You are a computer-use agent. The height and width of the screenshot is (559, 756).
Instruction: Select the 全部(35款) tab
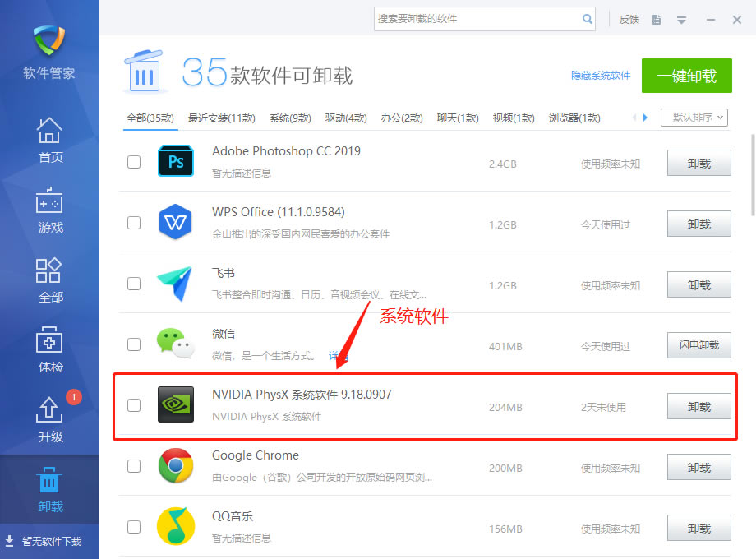150,118
